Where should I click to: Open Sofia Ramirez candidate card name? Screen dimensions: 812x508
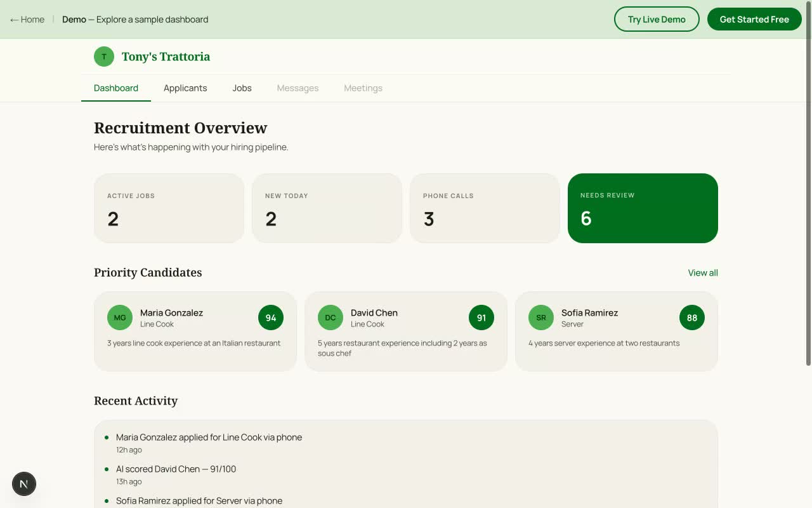tap(589, 312)
